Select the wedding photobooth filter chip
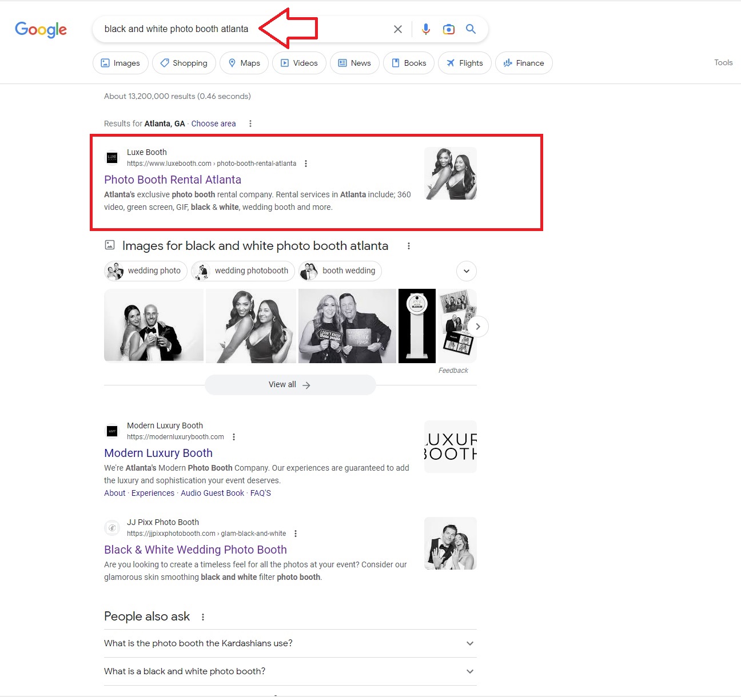 click(x=243, y=271)
